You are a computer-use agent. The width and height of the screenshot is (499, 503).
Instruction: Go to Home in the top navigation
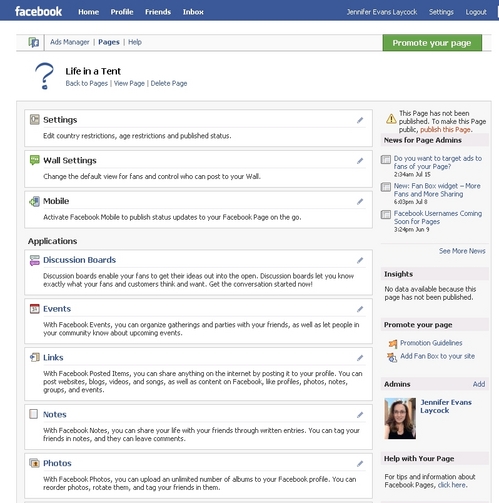[89, 12]
